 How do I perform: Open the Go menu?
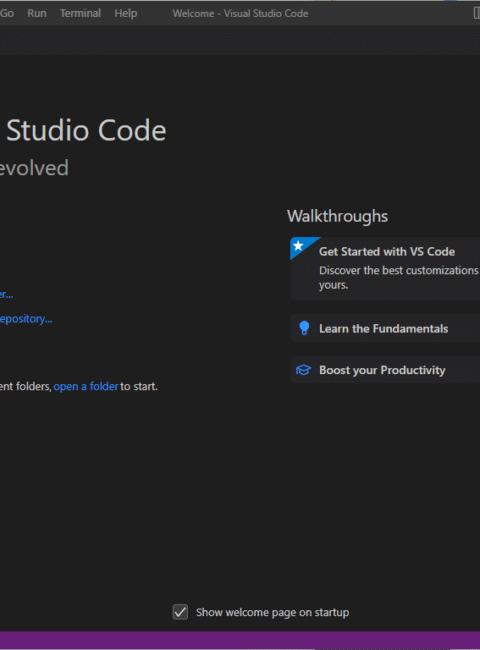coord(7,13)
